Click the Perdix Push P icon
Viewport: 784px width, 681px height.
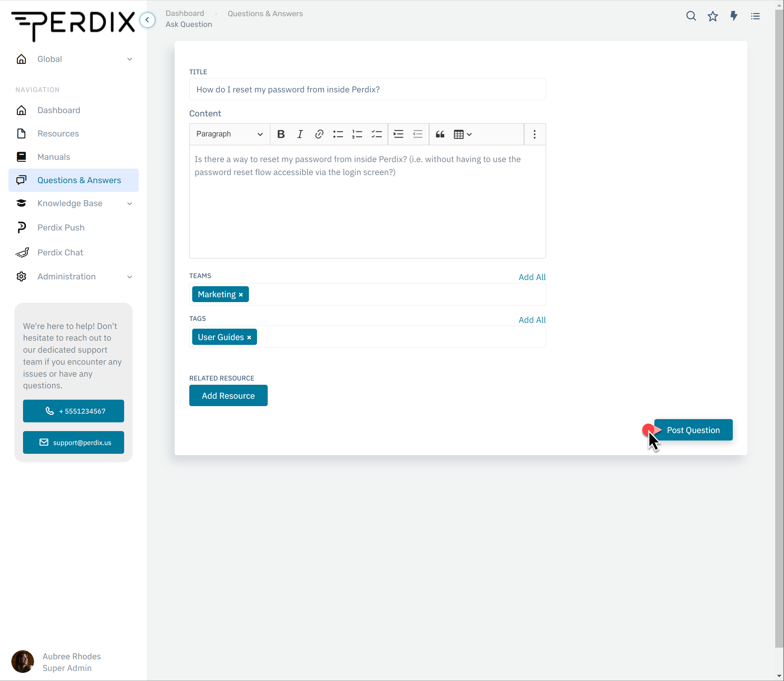coord(22,227)
